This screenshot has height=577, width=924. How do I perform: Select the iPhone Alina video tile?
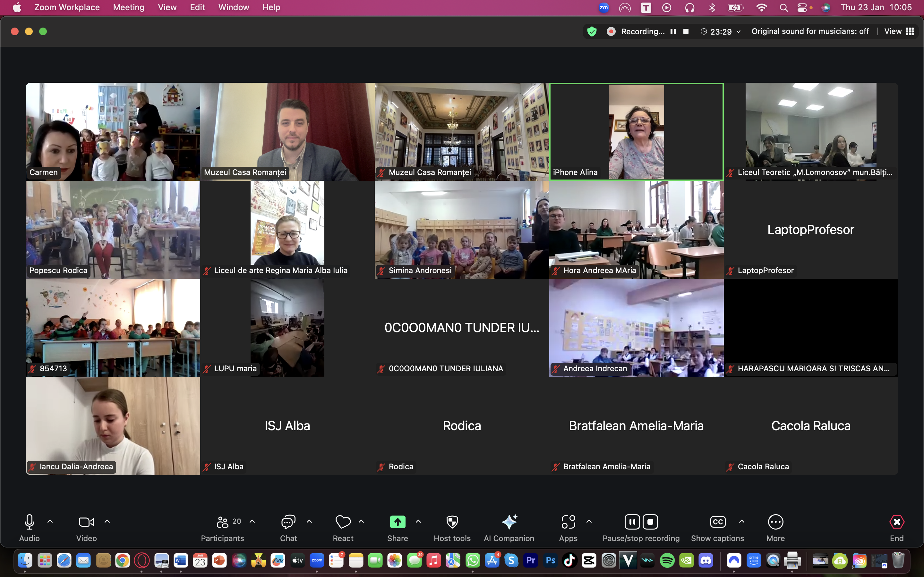coord(636,131)
